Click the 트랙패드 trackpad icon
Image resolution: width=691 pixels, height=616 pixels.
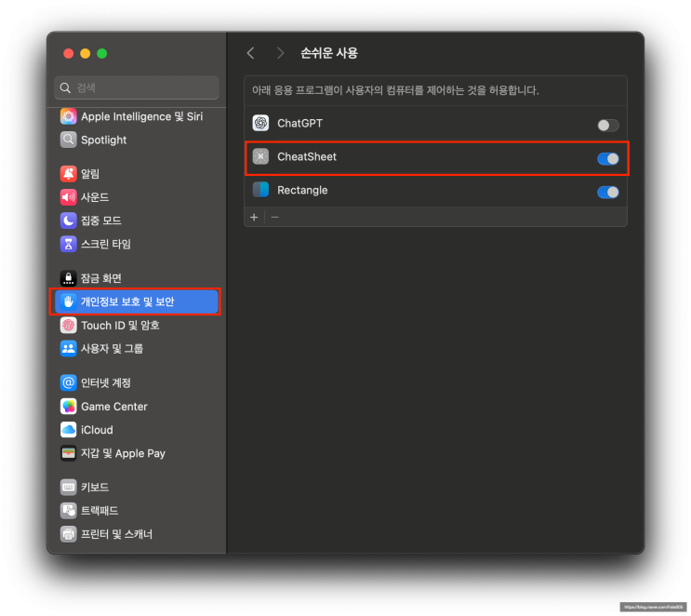click(x=68, y=511)
